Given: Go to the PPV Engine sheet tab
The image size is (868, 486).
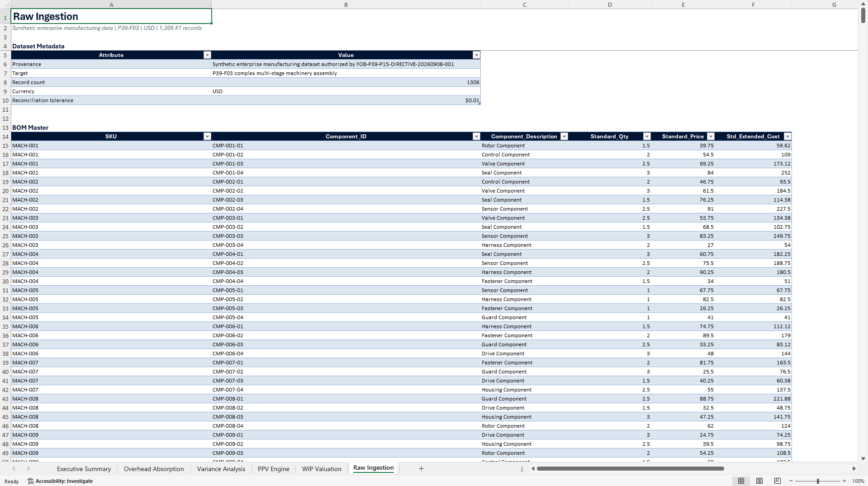Looking at the screenshot, I should (x=274, y=469).
